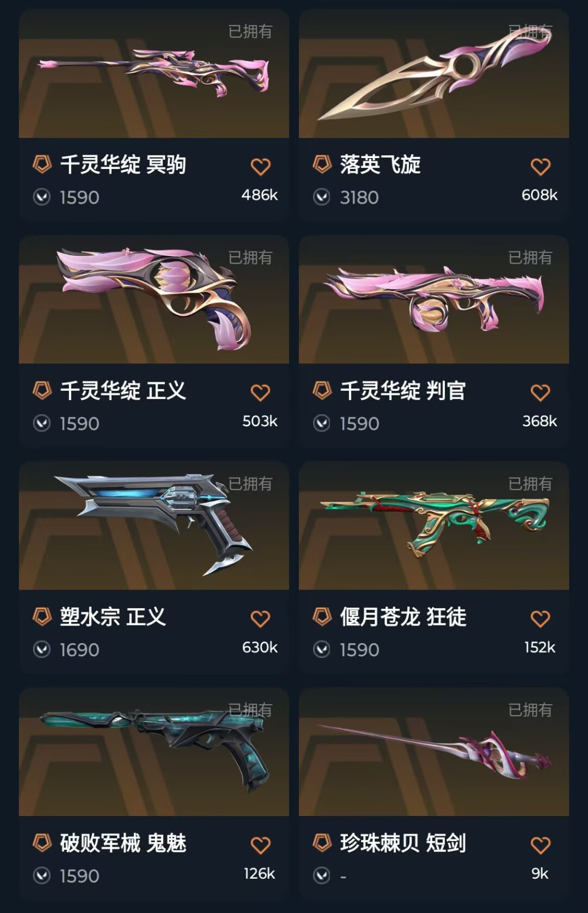Click VP icon beside 1690 price
This screenshot has width=588, height=913.
pyautogui.click(x=42, y=650)
